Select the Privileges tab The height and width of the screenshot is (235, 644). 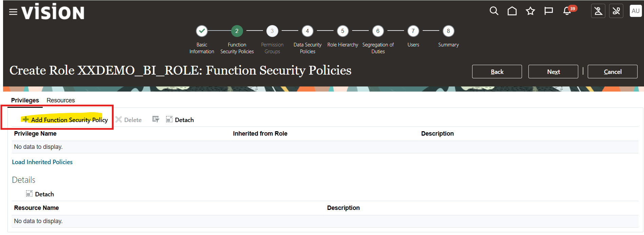[25, 100]
